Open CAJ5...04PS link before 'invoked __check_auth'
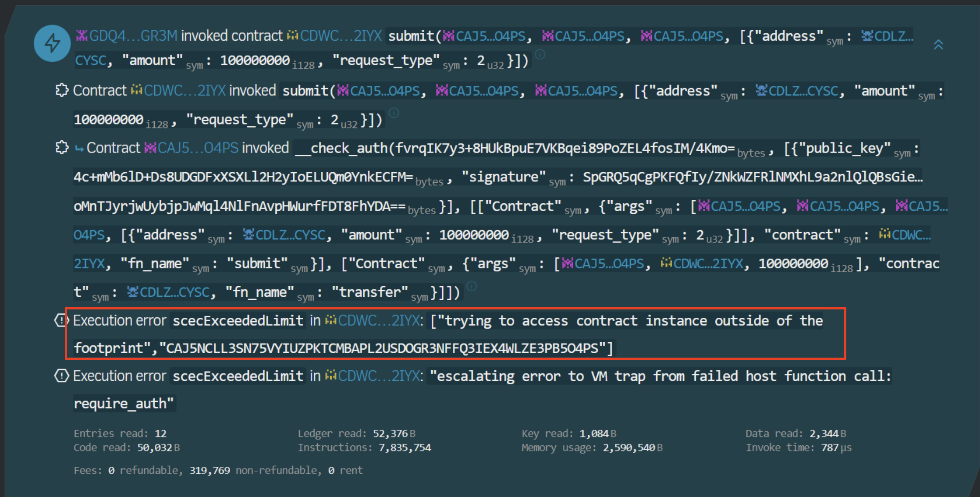 click(198, 148)
